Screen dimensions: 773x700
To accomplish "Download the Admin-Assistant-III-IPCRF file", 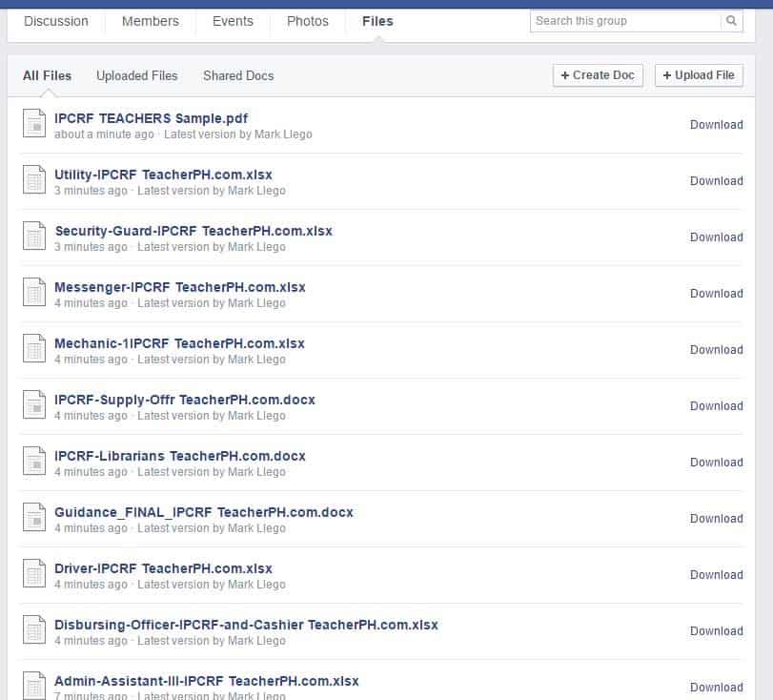I will (717, 687).
